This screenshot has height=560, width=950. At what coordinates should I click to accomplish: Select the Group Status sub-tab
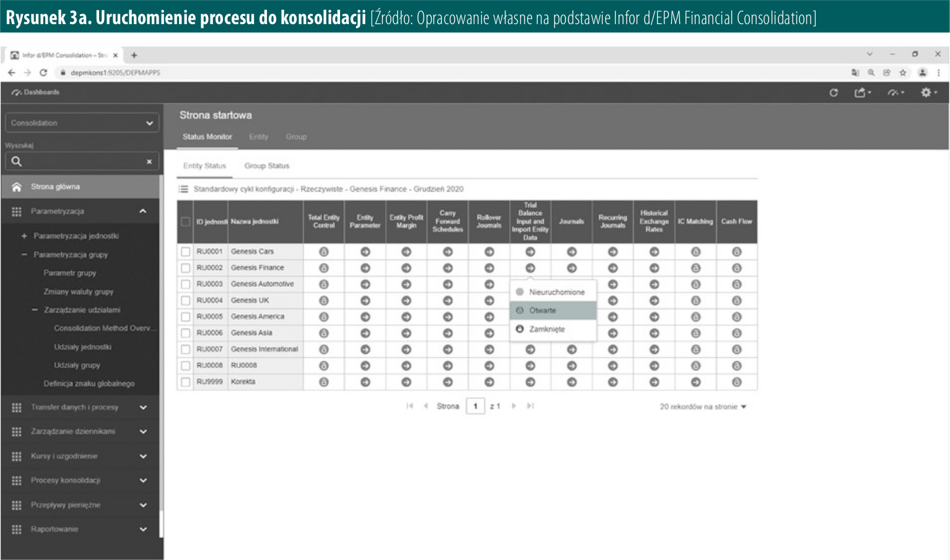267,166
